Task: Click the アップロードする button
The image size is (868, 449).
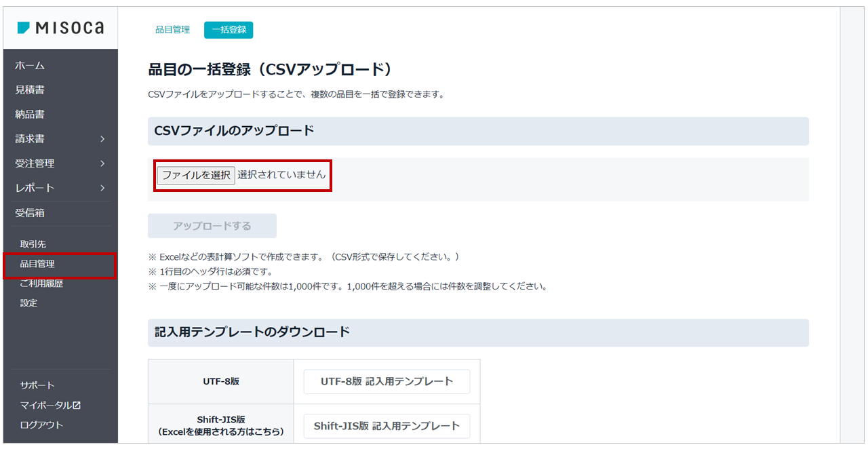Action: pos(212,226)
